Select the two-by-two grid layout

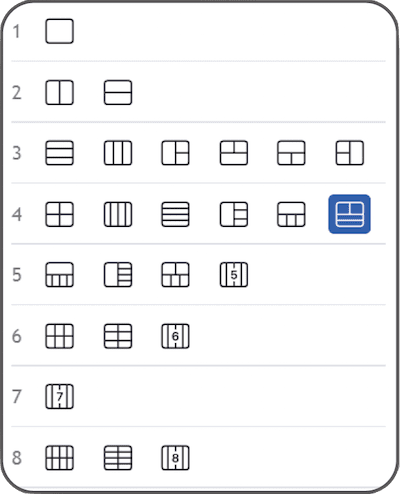point(59,214)
